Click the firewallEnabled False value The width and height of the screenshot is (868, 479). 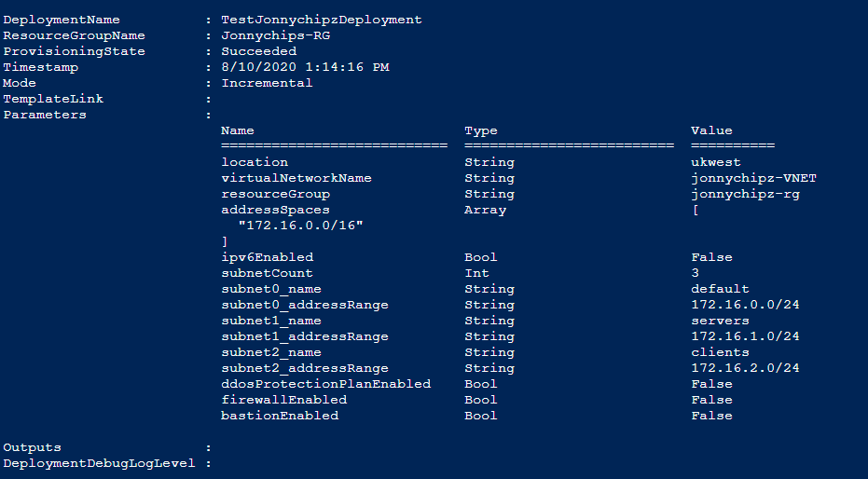pos(711,400)
